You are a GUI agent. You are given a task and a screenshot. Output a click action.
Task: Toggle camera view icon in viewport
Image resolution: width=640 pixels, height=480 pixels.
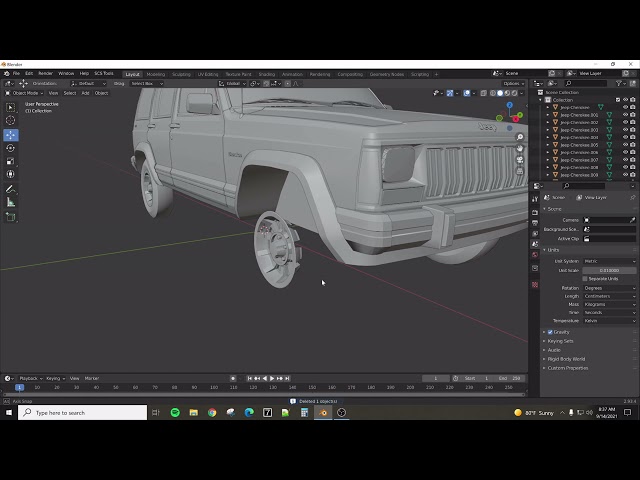[x=520, y=160]
